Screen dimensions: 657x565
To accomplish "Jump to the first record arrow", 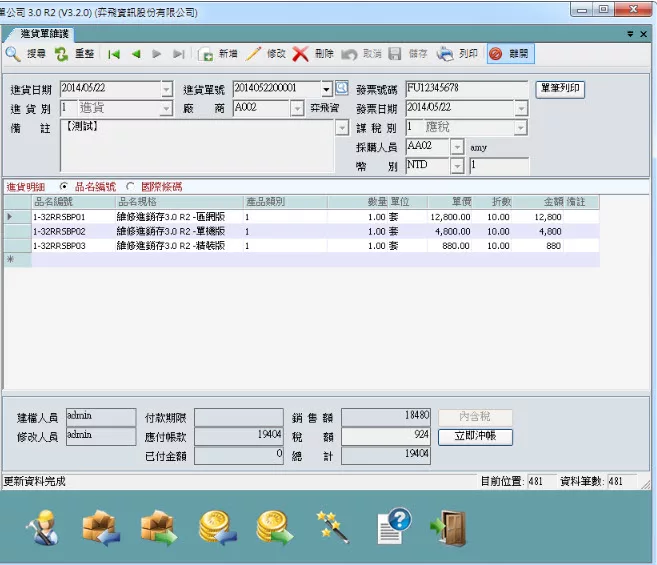I will point(114,54).
